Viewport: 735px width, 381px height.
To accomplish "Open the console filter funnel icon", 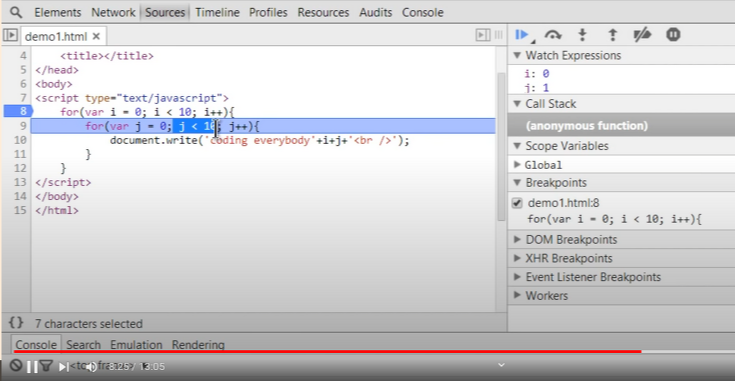I will pos(46,366).
